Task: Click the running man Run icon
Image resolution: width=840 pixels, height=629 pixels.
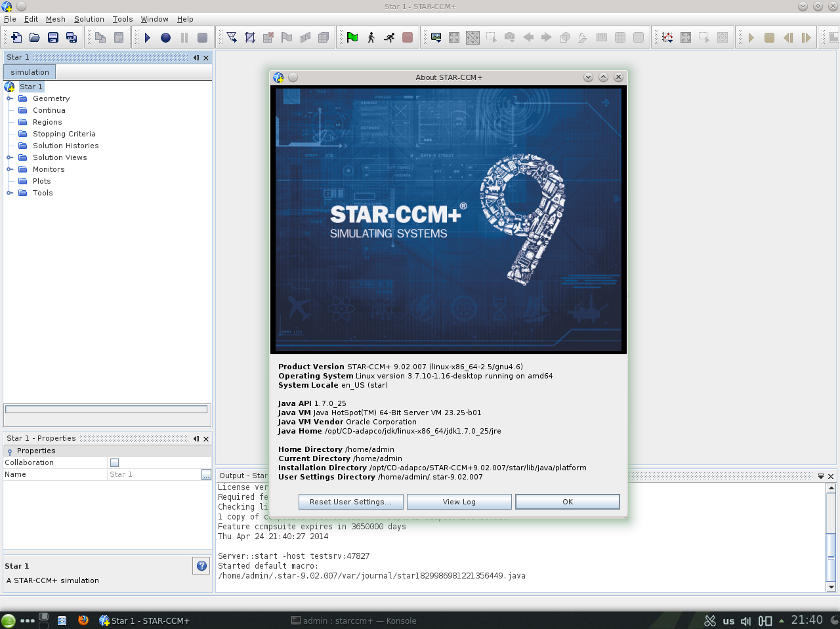Action: [389, 37]
